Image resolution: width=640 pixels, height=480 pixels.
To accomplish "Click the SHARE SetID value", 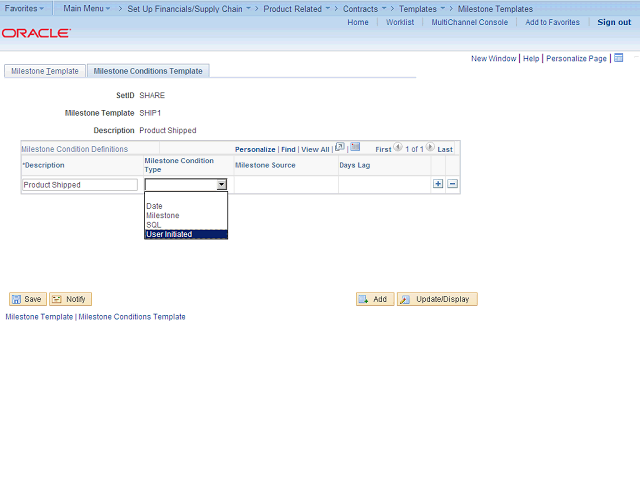I will pos(152,95).
